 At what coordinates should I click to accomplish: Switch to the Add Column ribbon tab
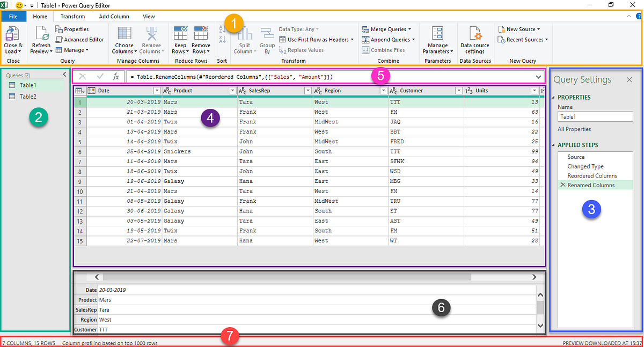[114, 16]
